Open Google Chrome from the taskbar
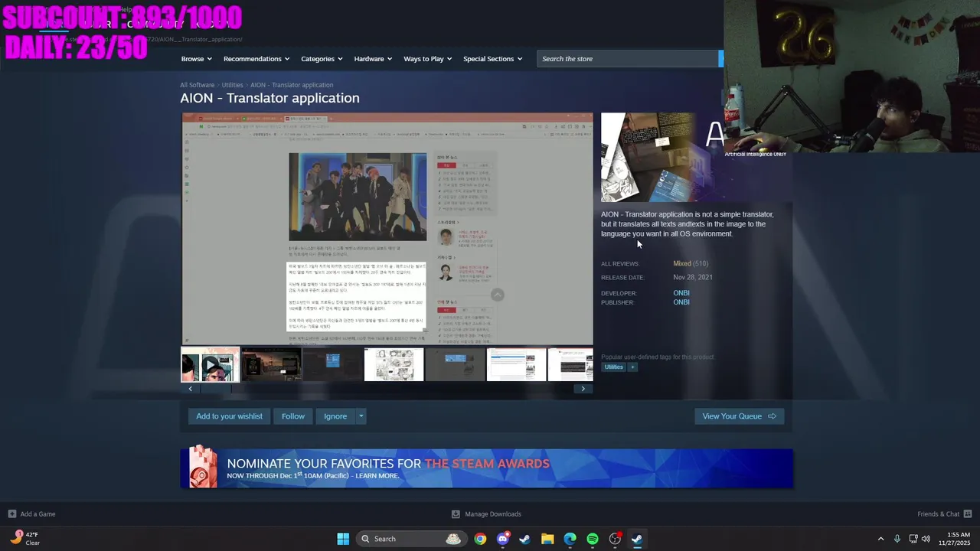Image resolution: width=980 pixels, height=551 pixels. click(480, 539)
